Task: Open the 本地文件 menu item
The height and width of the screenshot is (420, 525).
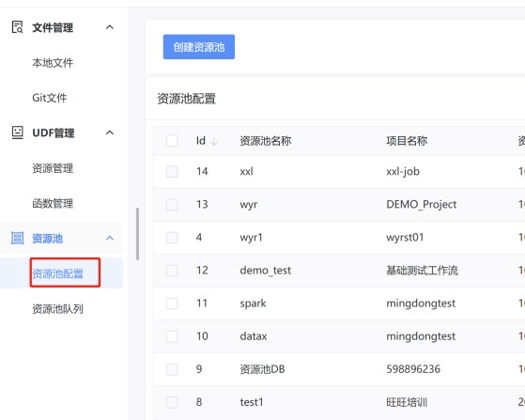Action: coord(53,63)
